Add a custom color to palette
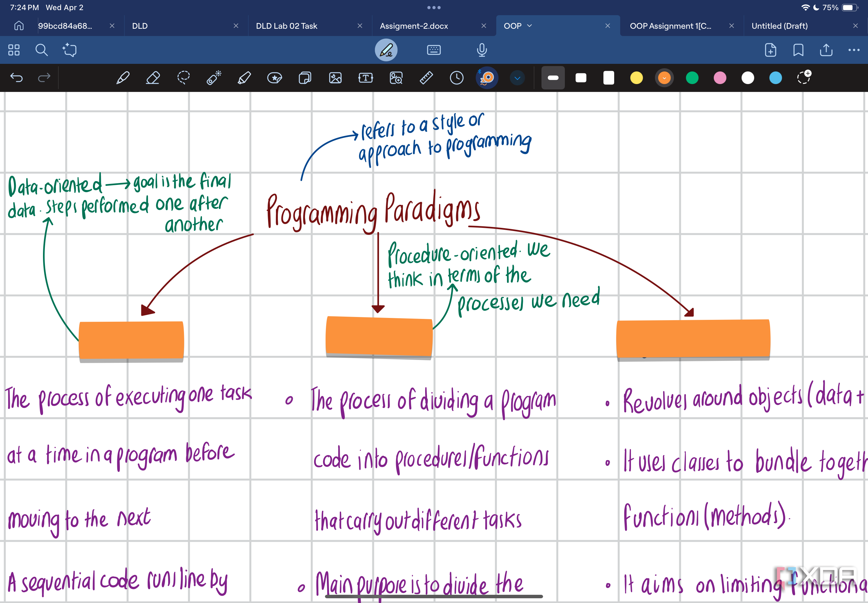This screenshot has height=603, width=868. tap(804, 77)
